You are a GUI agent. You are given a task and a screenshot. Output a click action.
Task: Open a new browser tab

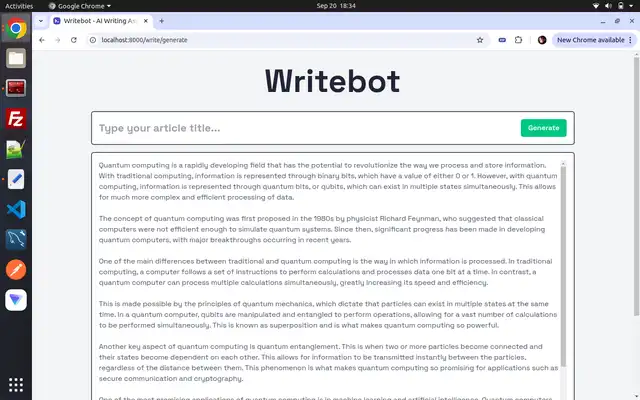click(162, 21)
